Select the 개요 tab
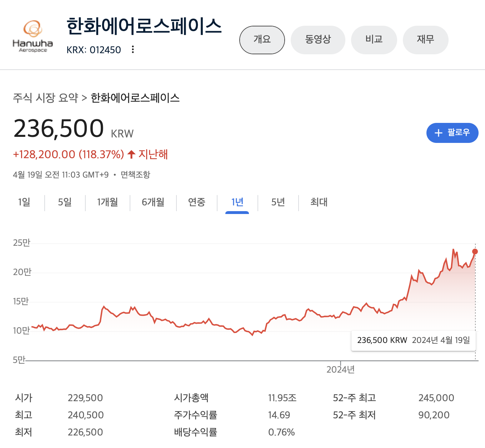The image size is (485, 448). (x=262, y=40)
